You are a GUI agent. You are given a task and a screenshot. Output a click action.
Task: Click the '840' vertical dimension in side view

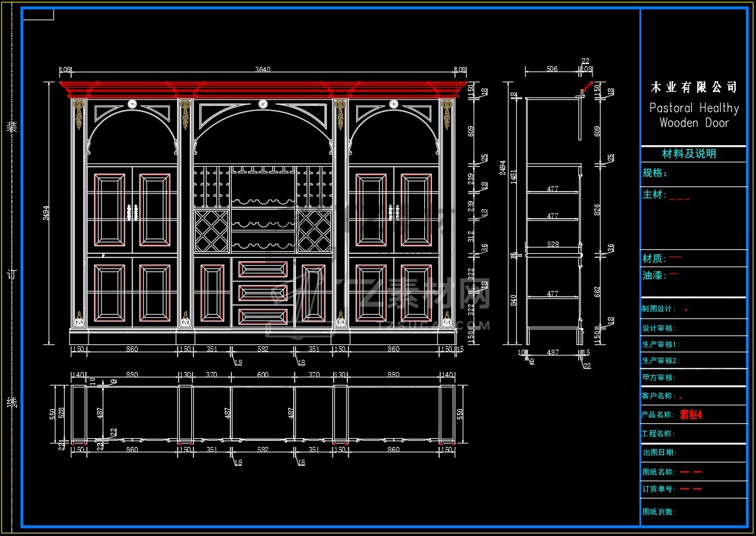pyautogui.click(x=514, y=300)
